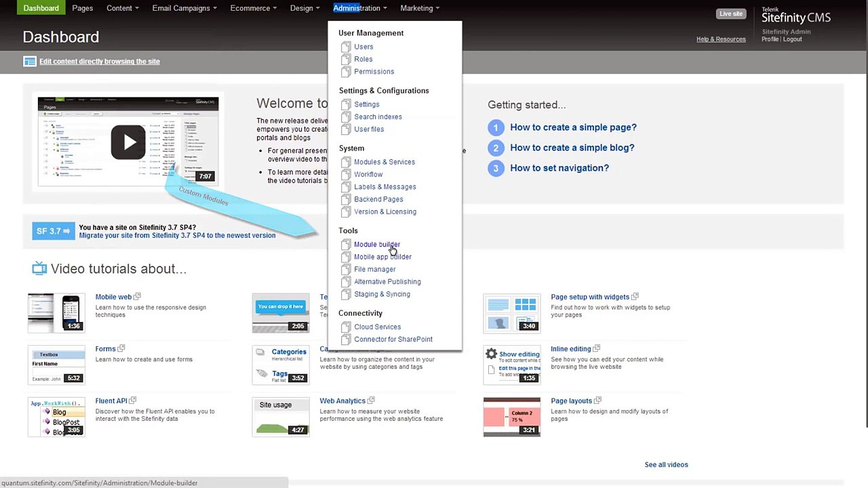The width and height of the screenshot is (868, 488).
Task: Select Module builder under Tools
Action: point(377,245)
